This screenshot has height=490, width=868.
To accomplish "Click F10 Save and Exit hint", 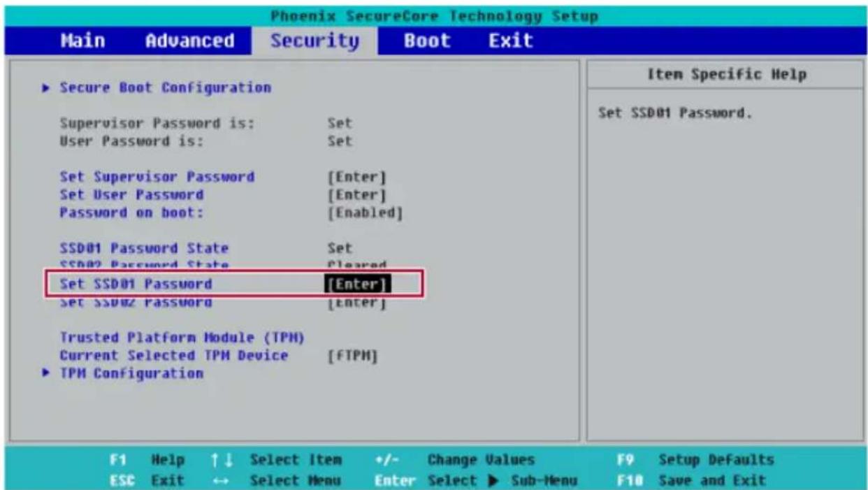I will pos(690,481).
